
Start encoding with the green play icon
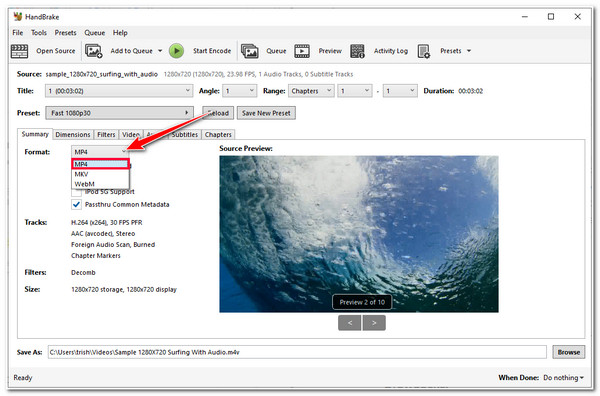click(x=176, y=51)
